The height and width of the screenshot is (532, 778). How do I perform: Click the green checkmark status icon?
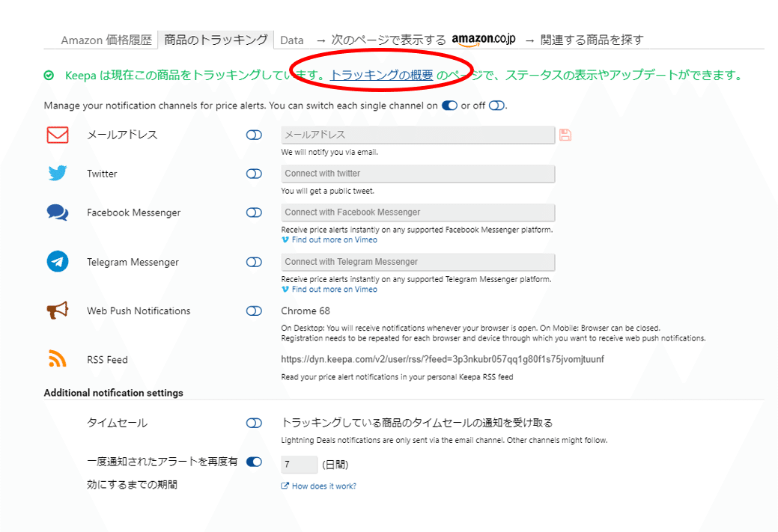coord(49,76)
